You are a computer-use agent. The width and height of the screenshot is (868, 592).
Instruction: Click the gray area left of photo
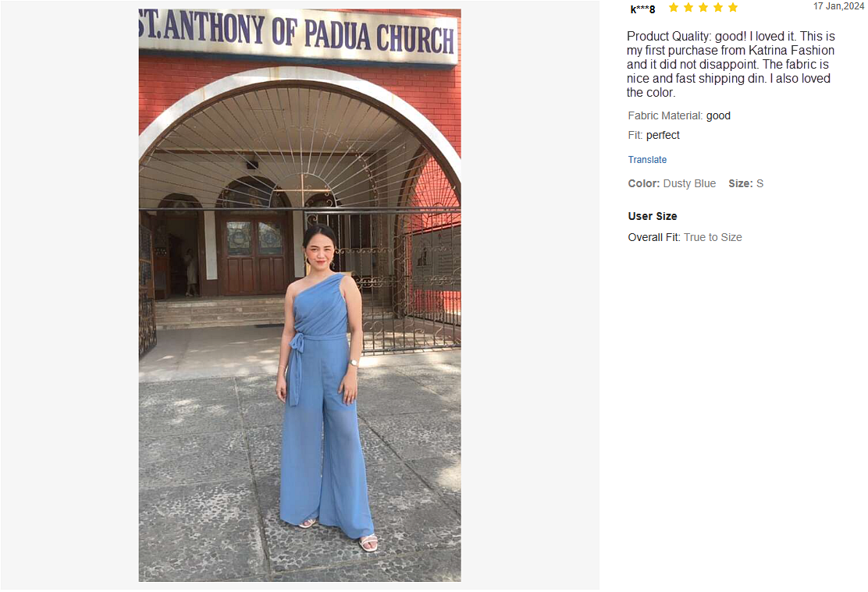[69, 295]
